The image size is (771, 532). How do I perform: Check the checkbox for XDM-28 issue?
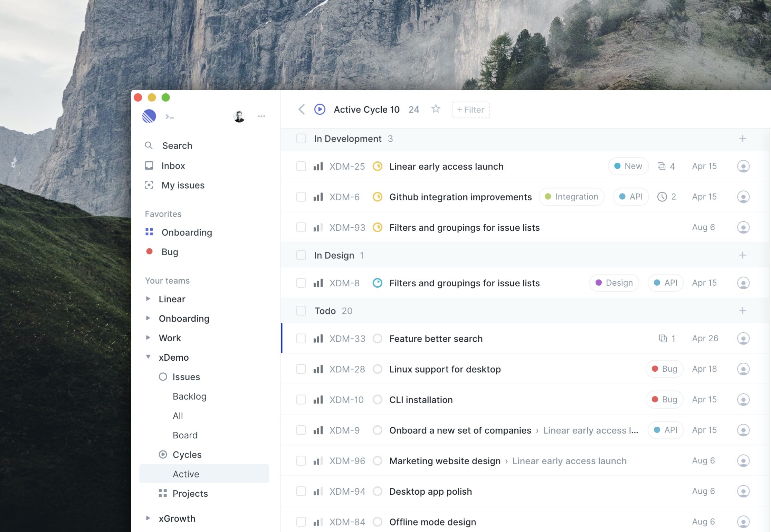click(x=301, y=369)
